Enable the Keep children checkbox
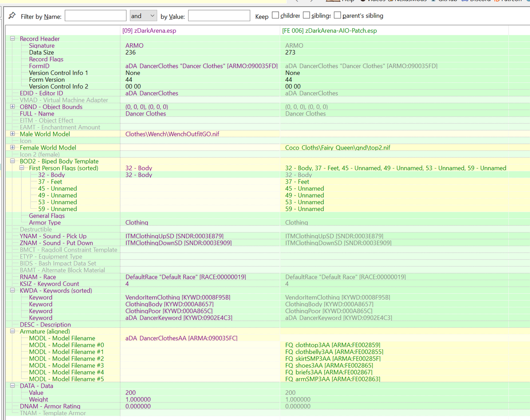The width and height of the screenshot is (530, 420). [x=275, y=15]
